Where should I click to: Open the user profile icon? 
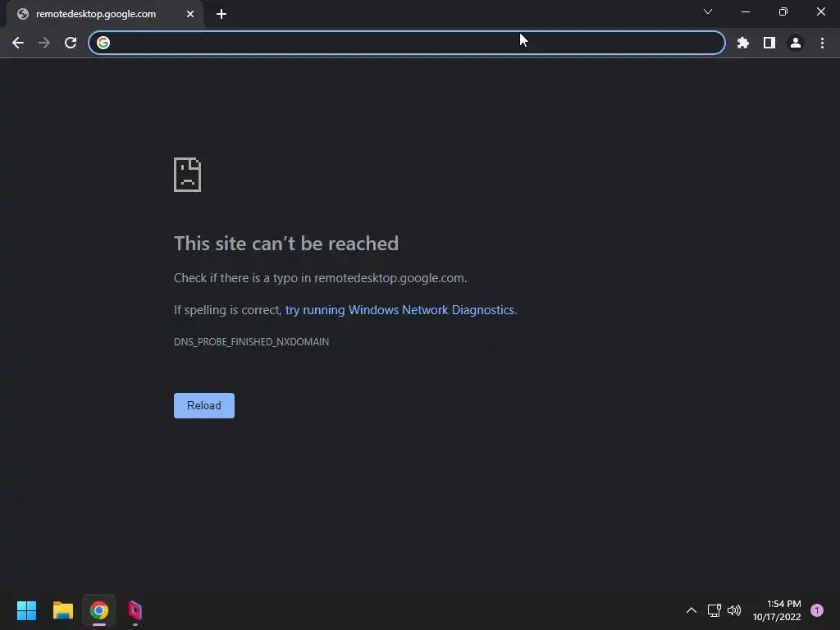tap(796, 43)
